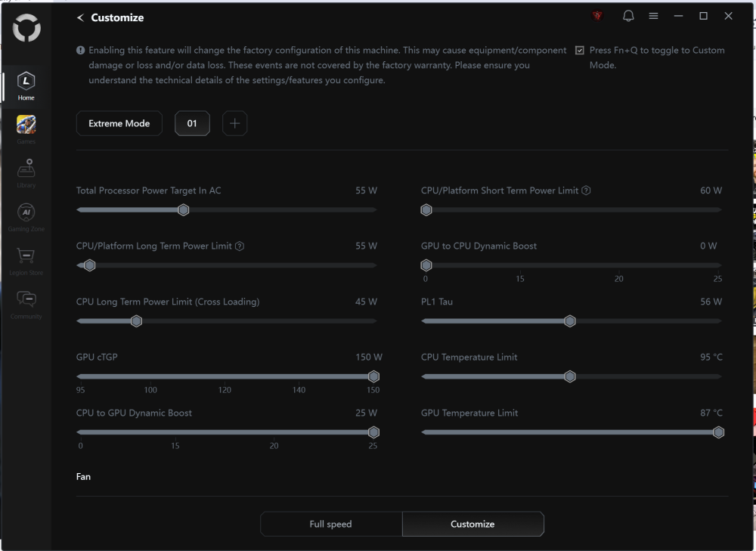Select the Full speed fan option
Image resolution: width=756 pixels, height=551 pixels.
tap(330, 524)
